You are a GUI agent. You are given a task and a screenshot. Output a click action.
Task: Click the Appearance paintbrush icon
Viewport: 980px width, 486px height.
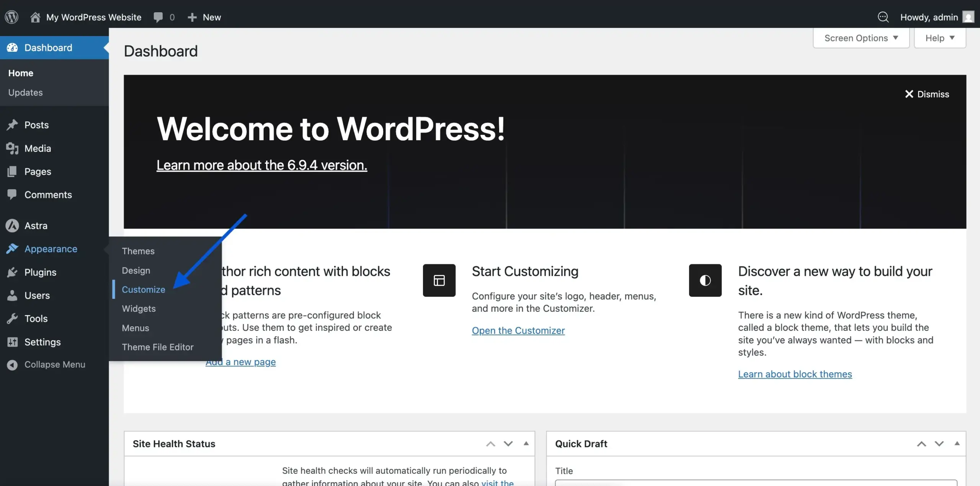tap(12, 249)
